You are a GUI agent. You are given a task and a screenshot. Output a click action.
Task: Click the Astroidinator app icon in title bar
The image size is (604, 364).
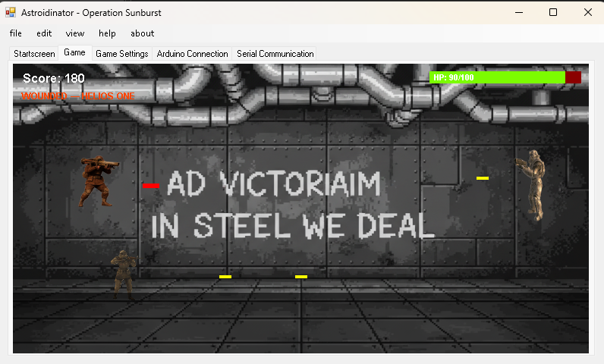tap(11, 12)
